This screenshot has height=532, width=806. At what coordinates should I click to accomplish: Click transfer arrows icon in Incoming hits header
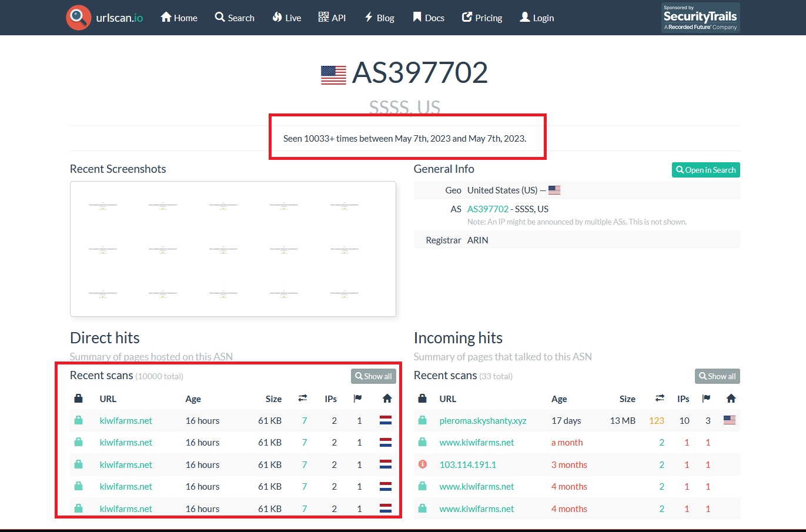coord(660,399)
